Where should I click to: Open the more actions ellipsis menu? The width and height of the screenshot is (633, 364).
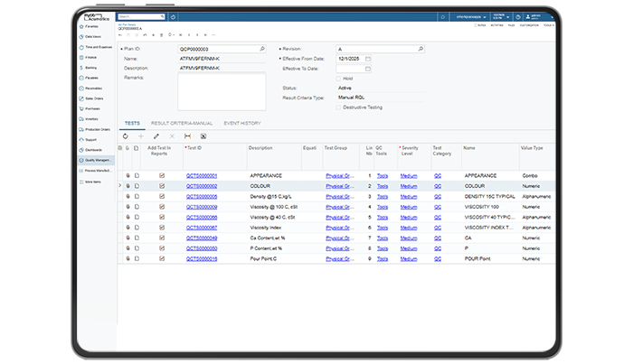(214, 35)
